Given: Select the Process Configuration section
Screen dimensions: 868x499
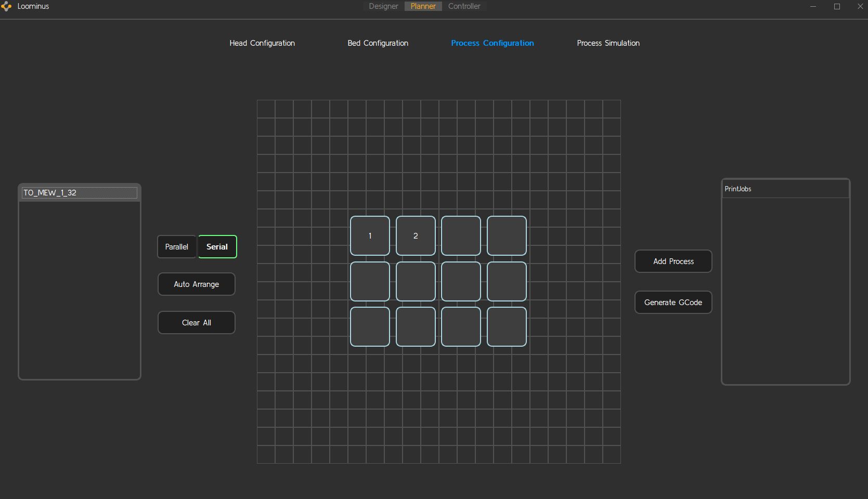Looking at the screenshot, I should click(493, 43).
